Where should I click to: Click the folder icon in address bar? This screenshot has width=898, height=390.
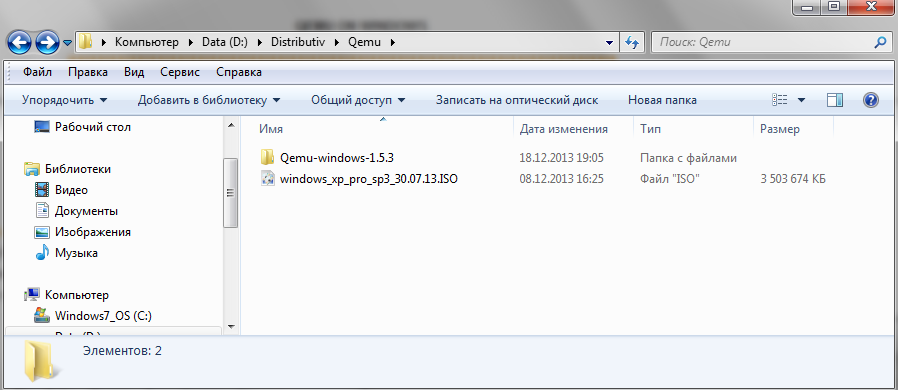pos(85,42)
